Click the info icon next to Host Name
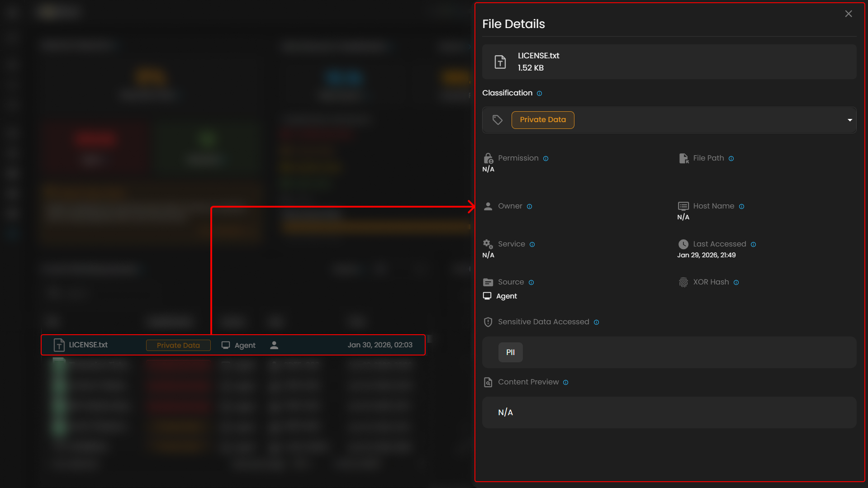868x488 pixels. pos(741,207)
